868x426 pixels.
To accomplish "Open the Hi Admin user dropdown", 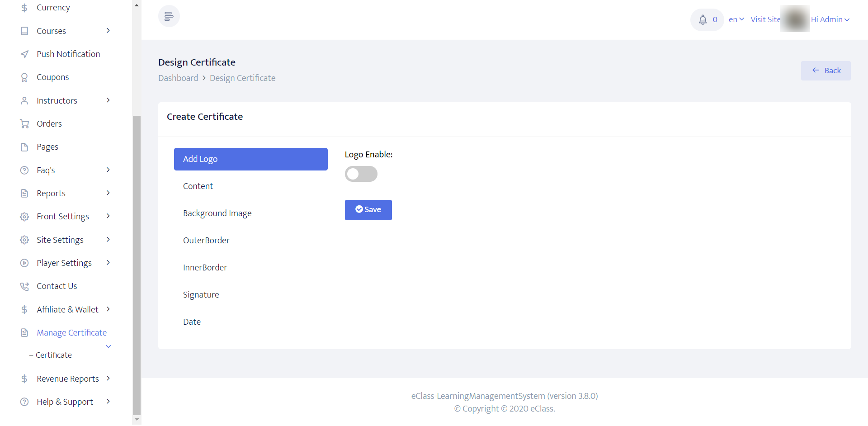I will point(830,19).
